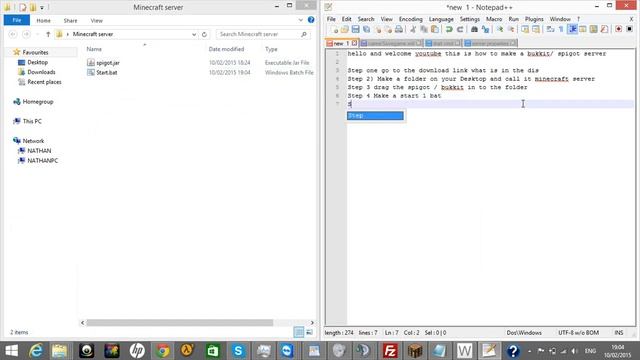This screenshot has height=360, width=640.
Task: Refresh the Minecraft server folder view
Action: (204, 34)
